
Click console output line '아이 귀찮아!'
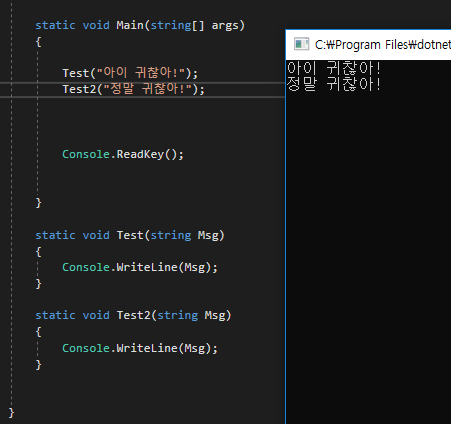click(334, 68)
